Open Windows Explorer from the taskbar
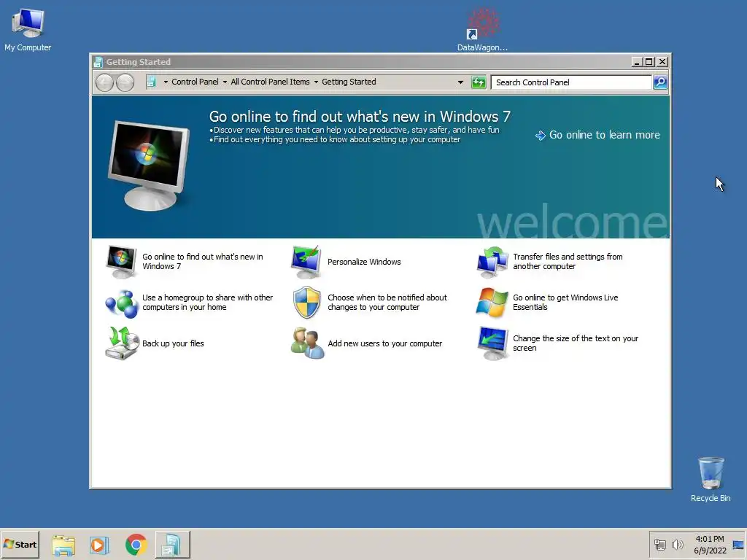747x560 pixels. [x=63, y=545]
